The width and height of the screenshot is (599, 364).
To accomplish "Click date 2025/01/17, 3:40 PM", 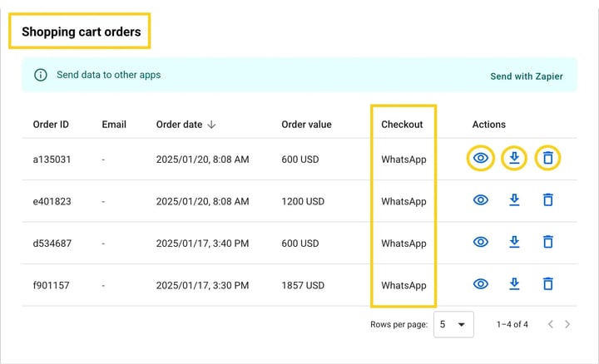I will 202,243.
